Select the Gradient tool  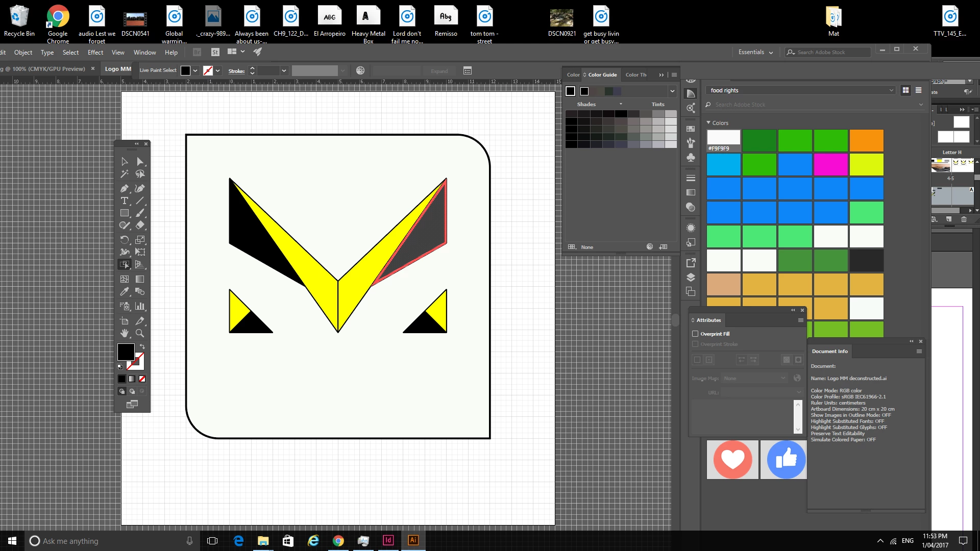140,279
